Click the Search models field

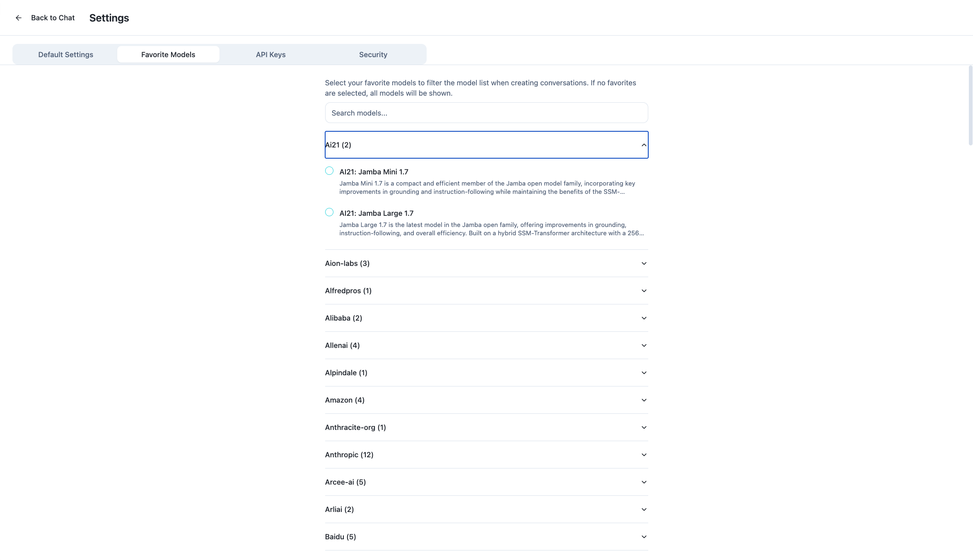click(x=486, y=112)
